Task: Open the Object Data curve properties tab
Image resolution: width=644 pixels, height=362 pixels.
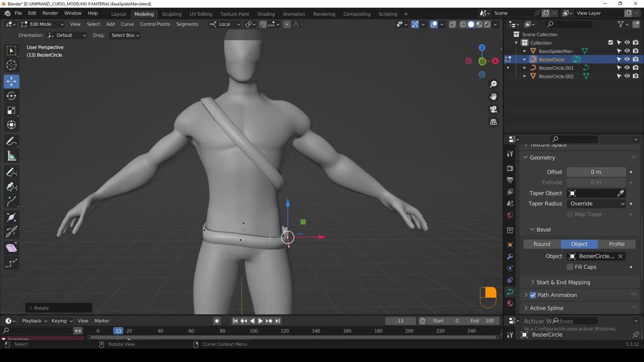Action: coord(510,292)
